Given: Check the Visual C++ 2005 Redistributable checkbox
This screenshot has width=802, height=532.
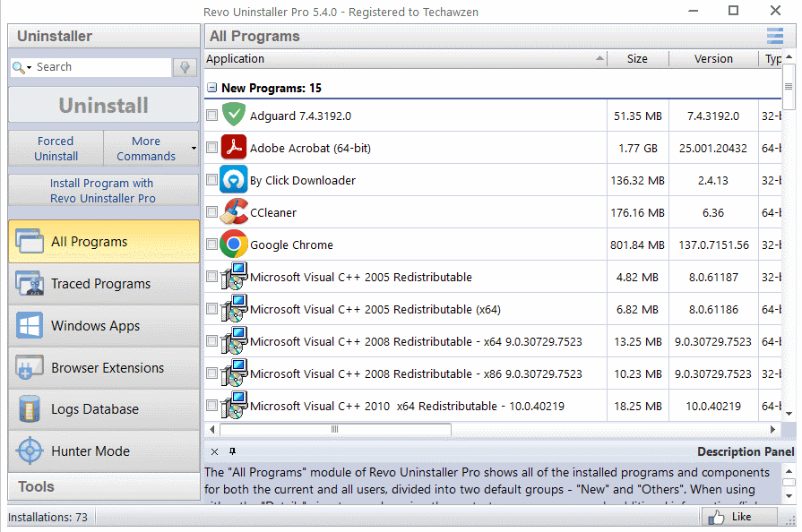Looking at the screenshot, I should point(211,277).
